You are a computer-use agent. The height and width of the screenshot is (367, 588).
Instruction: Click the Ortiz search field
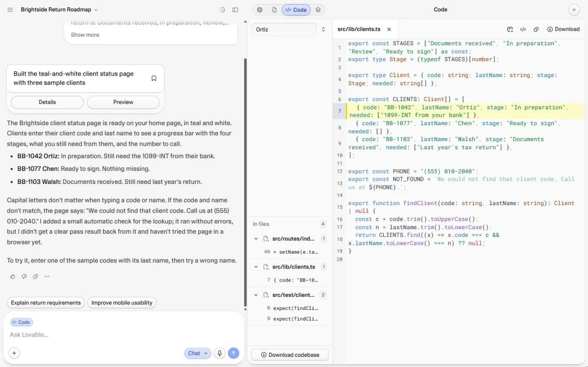pyautogui.click(x=284, y=30)
